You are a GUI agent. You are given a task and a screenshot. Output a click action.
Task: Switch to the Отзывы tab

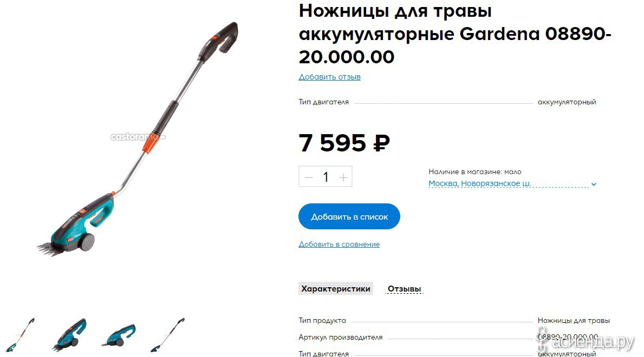[x=404, y=289]
